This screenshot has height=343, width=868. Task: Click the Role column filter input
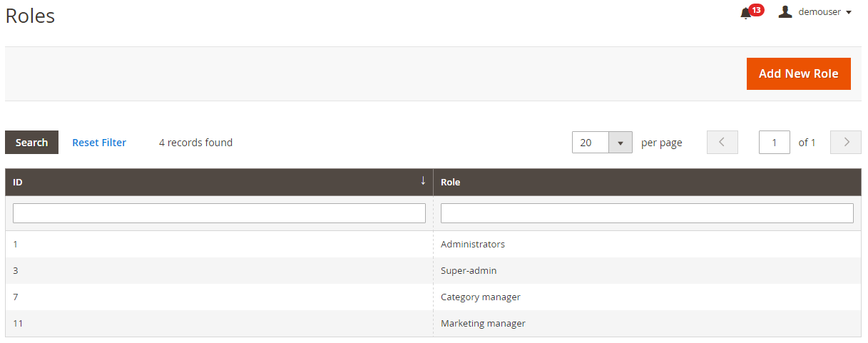click(x=646, y=213)
